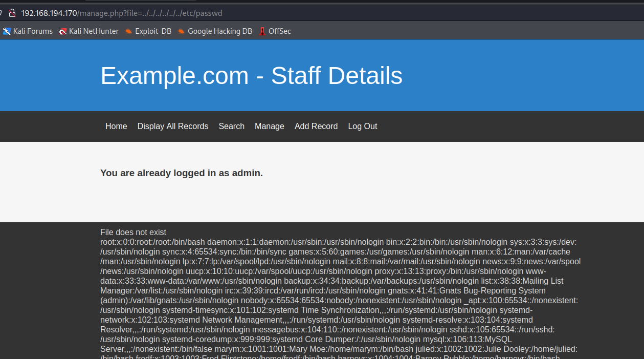Image resolution: width=644 pixels, height=359 pixels.
Task: Click the Example.com - Staff Details heading
Action: pos(251,76)
